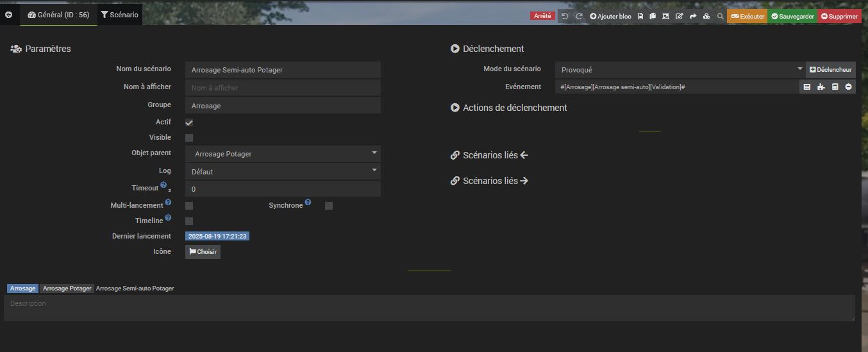
Task: Click the Choisir icon button
Action: point(203,252)
